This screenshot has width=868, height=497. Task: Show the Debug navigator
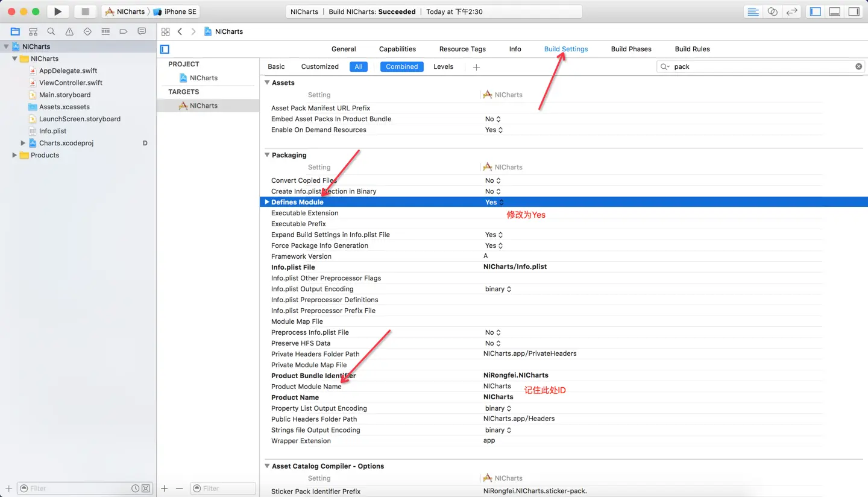coord(105,31)
